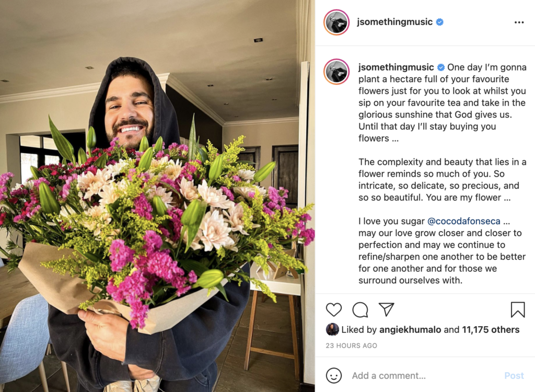This screenshot has width=535, height=392.
Task: Open the three-dot more options menu
Action: [x=519, y=22]
